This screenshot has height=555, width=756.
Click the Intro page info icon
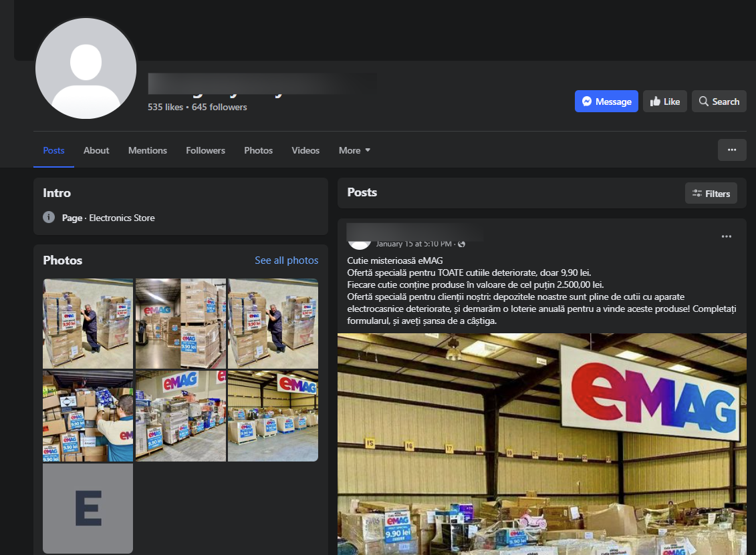[x=49, y=218]
